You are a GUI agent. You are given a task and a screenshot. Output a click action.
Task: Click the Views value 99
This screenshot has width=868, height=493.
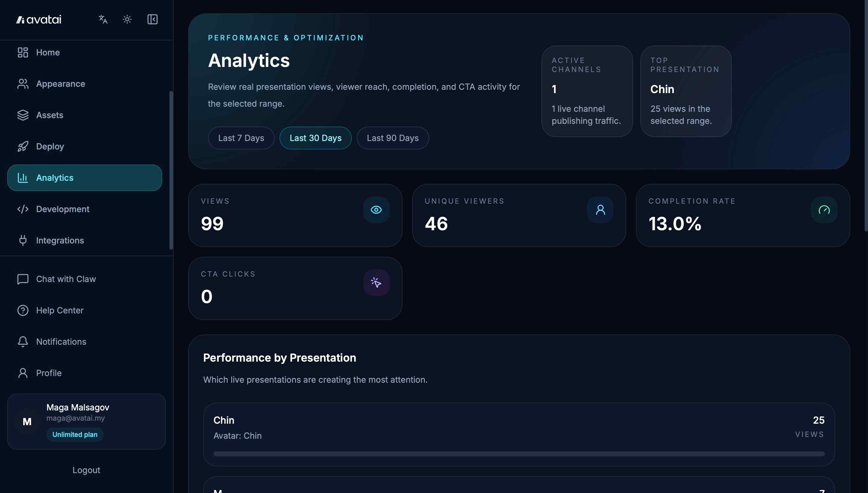pyautogui.click(x=212, y=224)
